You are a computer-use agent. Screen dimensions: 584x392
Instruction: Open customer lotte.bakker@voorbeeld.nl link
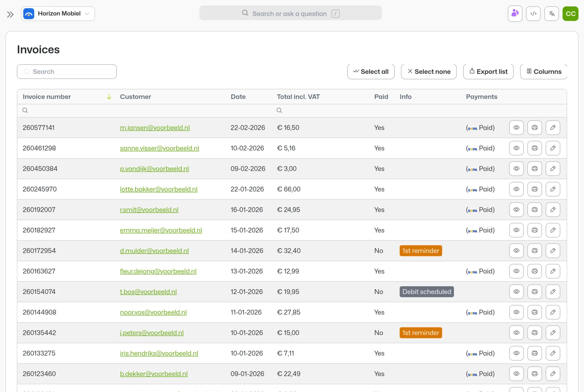coord(159,189)
